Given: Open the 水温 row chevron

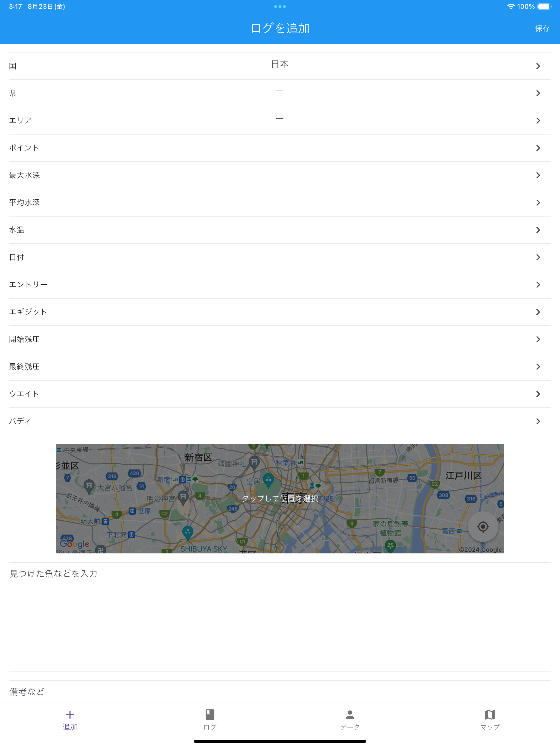Looking at the screenshot, I should [538, 230].
